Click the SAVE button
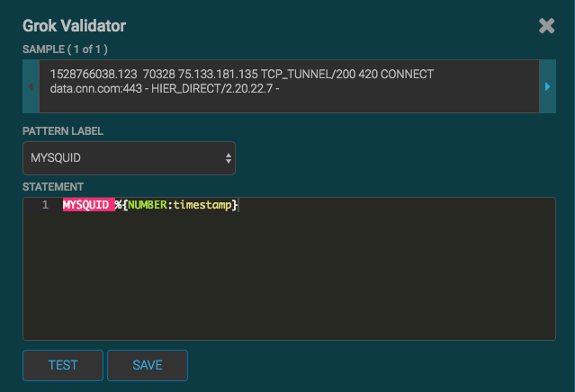 (148, 365)
